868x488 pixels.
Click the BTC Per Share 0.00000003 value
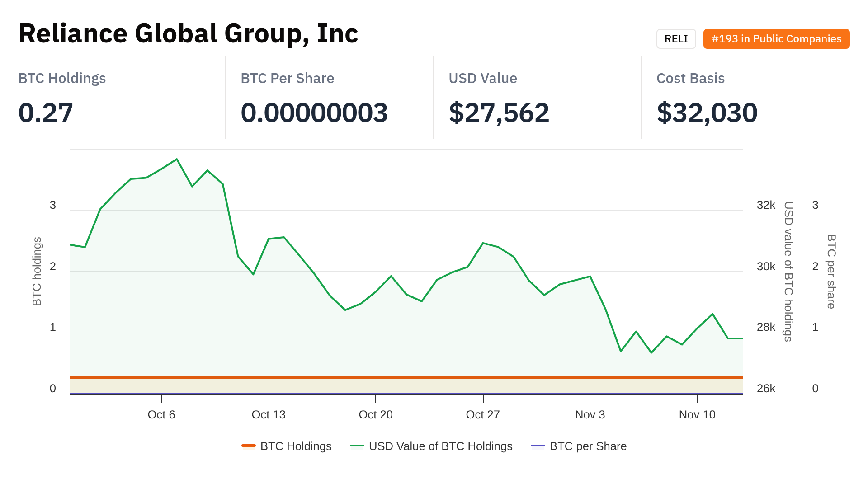(x=314, y=113)
